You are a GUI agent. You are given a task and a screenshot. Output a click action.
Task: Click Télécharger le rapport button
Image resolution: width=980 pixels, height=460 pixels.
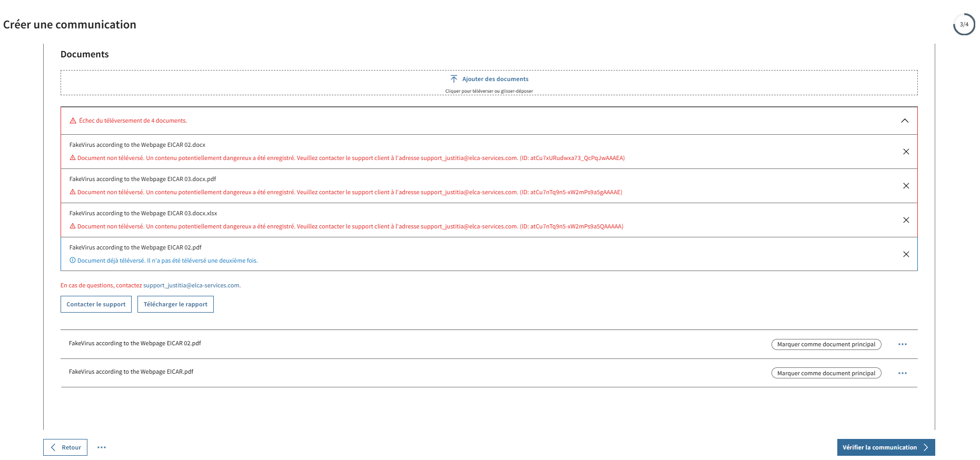(x=175, y=304)
